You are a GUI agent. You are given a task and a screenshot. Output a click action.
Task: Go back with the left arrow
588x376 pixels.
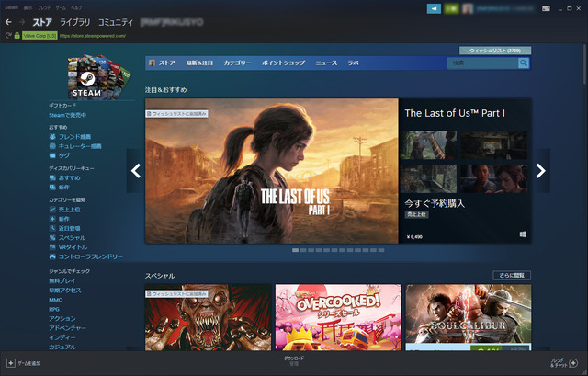coord(8,22)
